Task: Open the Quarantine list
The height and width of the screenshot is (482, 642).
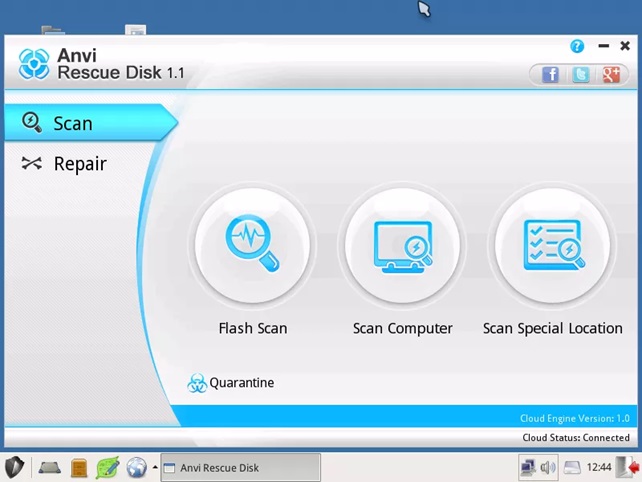Action: point(231,383)
